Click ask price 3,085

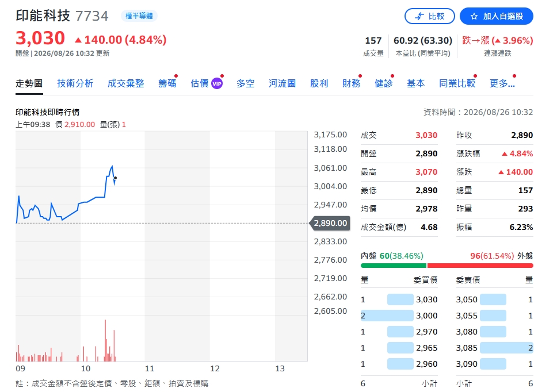pyautogui.click(x=467, y=348)
